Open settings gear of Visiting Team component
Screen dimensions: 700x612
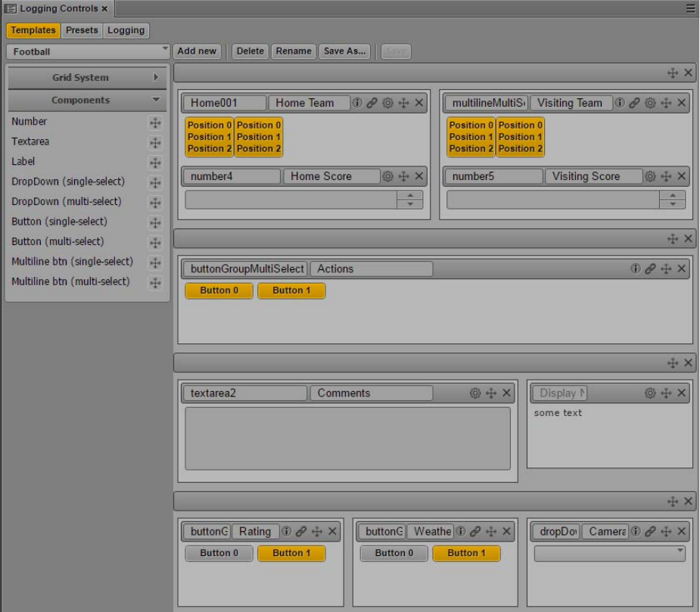click(650, 103)
